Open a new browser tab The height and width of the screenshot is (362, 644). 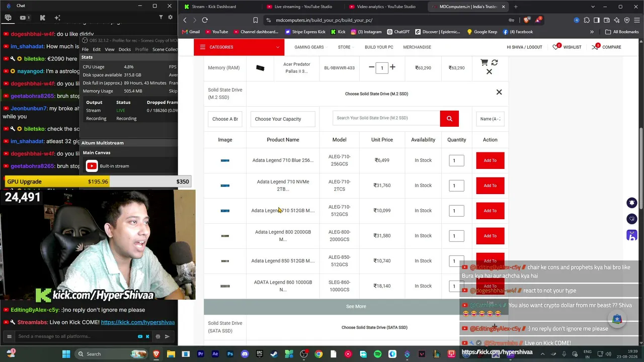coord(516,7)
